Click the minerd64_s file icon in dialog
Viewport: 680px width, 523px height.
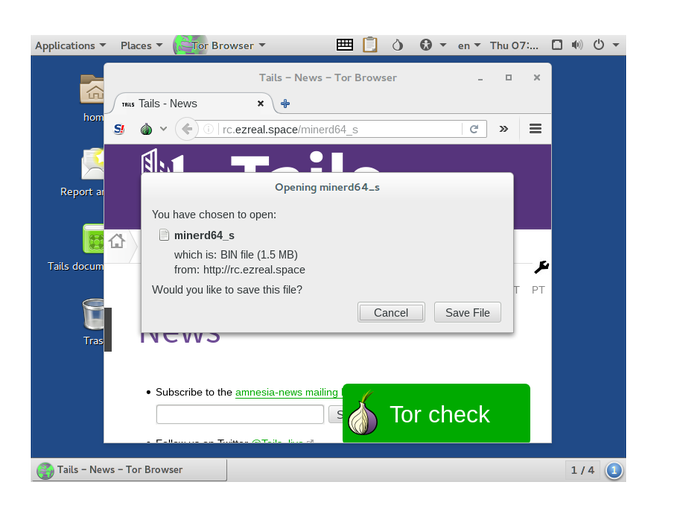[x=163, y=235]
